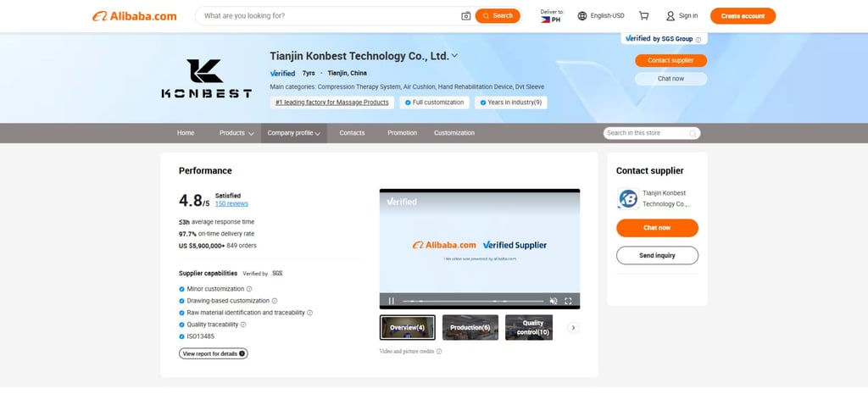Pause the Verified Supplier video
Viewport: 868px width, 411px height.
[392, 301]
